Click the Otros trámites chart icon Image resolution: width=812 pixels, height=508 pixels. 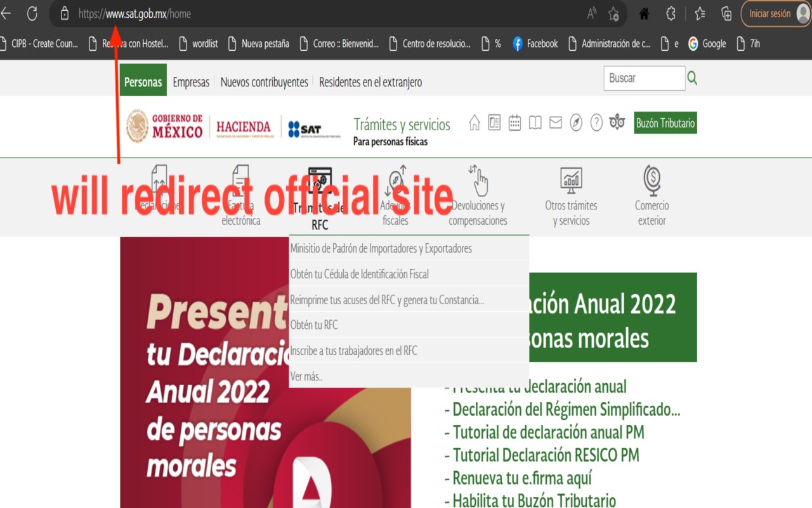(571, 180)
